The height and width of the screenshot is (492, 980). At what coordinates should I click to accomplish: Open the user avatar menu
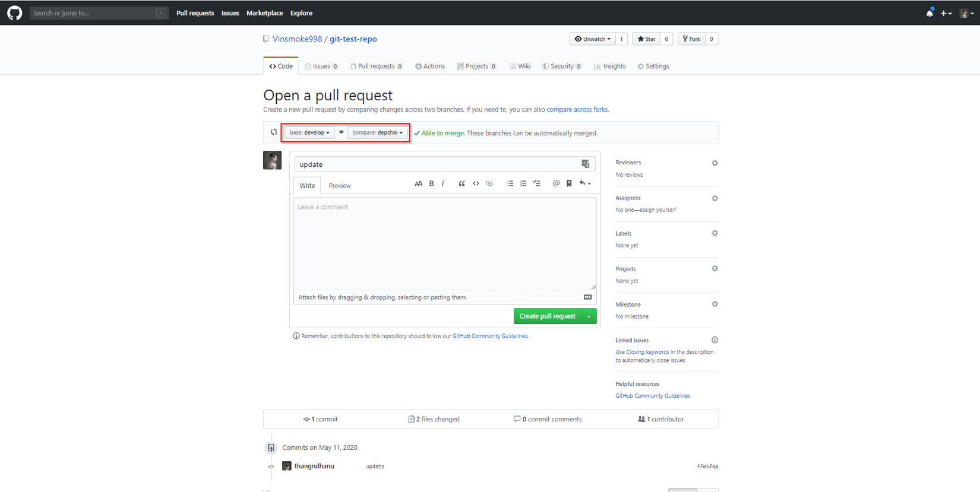pyautogui.click(x=966, y=13)
